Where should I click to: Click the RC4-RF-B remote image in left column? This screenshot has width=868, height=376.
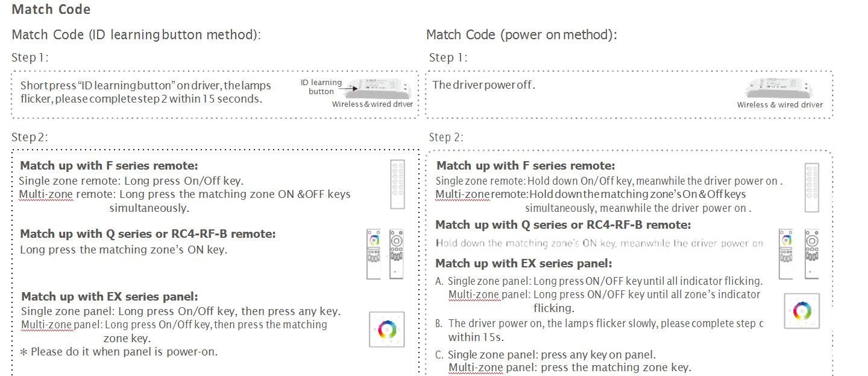click(396, 253)
